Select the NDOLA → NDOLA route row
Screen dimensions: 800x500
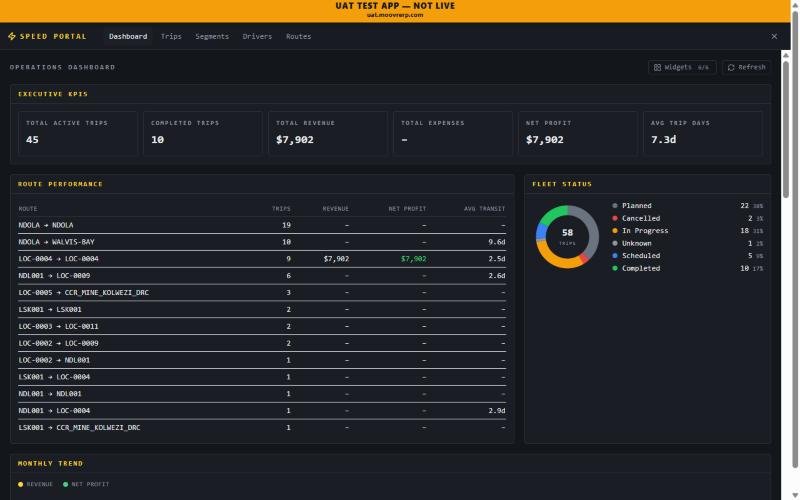[262, 225]
